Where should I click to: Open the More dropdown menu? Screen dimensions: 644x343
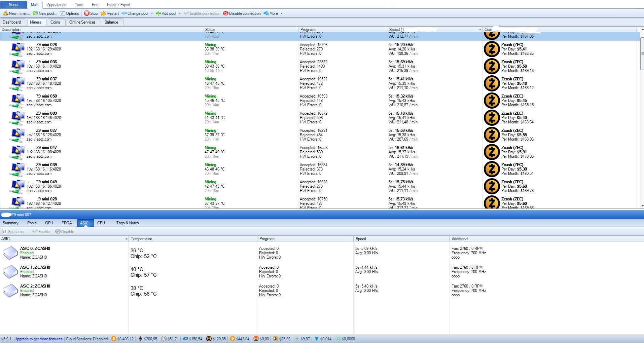pos(273,13)
